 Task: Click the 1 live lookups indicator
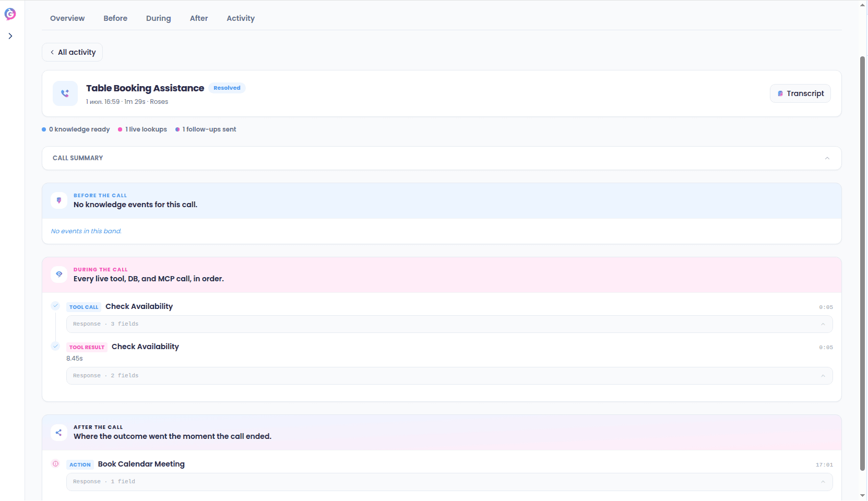click(x=143, y=129)
